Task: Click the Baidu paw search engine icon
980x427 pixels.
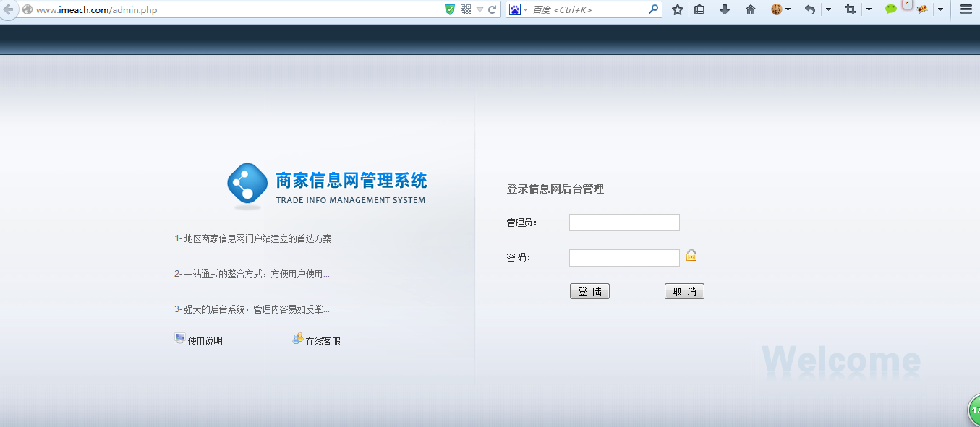Action: [515, 9]
